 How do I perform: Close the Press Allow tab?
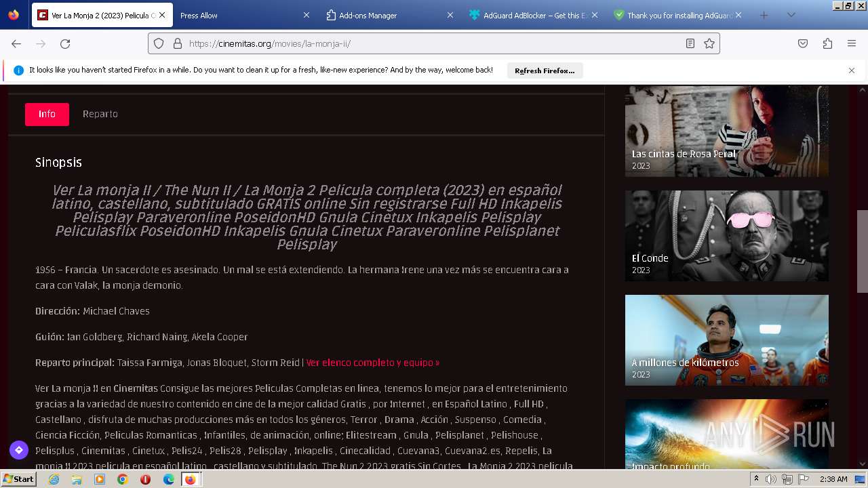(x=306, y=15)
